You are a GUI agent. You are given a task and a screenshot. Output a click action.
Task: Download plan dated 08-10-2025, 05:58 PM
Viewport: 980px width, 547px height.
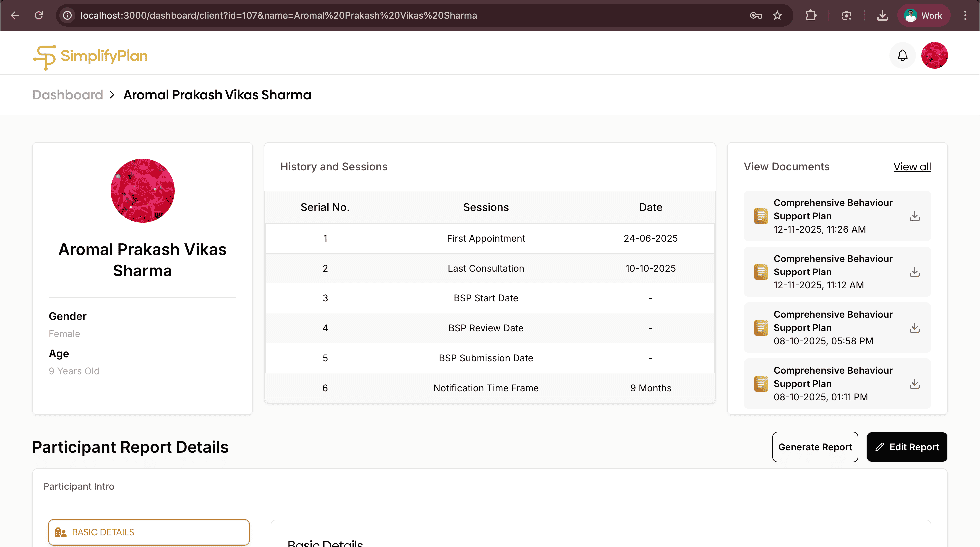pyautogui.click(x=914, y=328)
